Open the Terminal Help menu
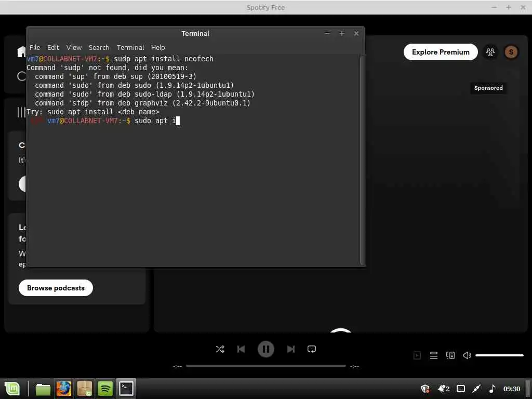532x399 pixels. 158,47
